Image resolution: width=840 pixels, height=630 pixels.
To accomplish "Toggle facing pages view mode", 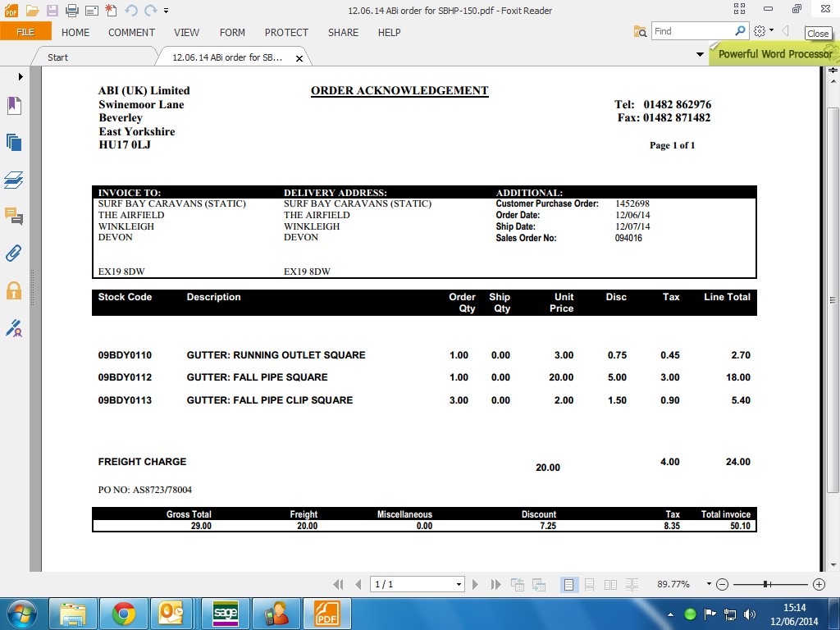I will 610,585.
